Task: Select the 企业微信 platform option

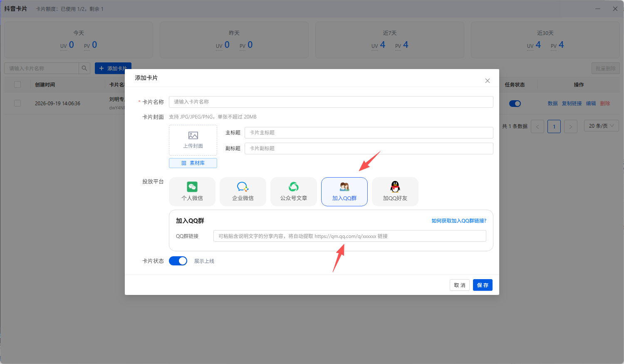Action: pyautogui.click(x=243, y=192)
